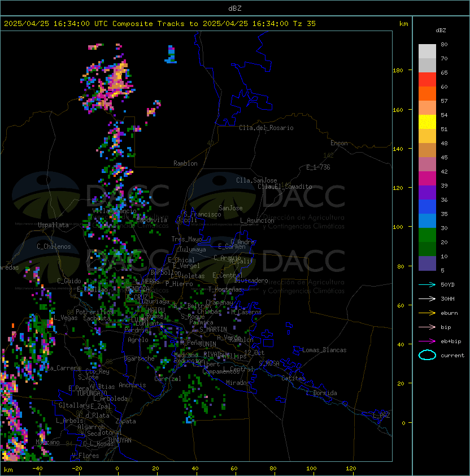470x476 pixels.
Task: Click the 'dBZ' heading above the color scale
Action: point(441,31)
